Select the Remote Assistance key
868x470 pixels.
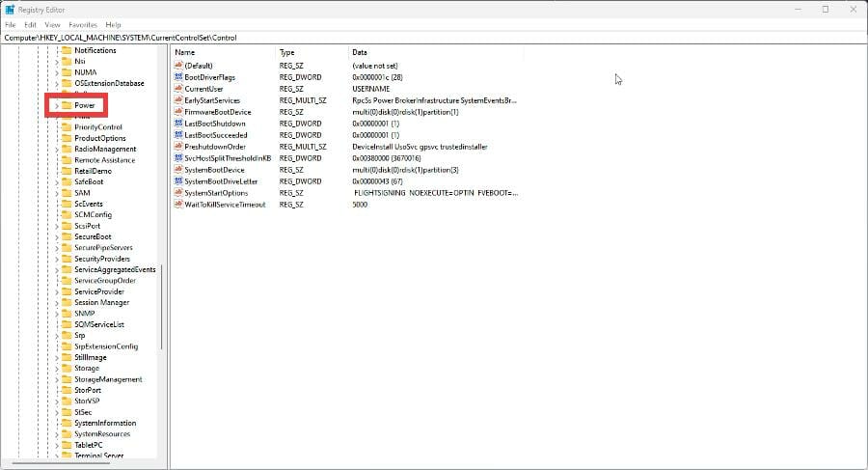point(104,160)
